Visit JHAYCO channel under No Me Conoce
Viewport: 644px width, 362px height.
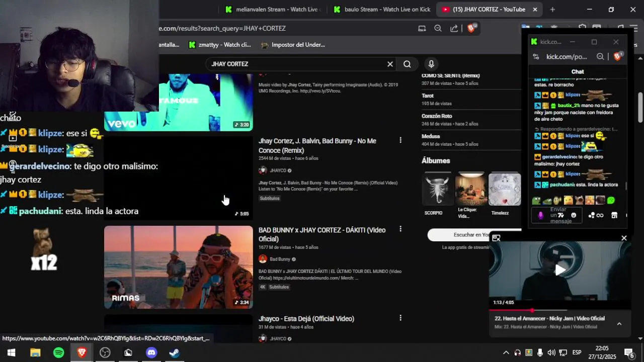(278, 170)
